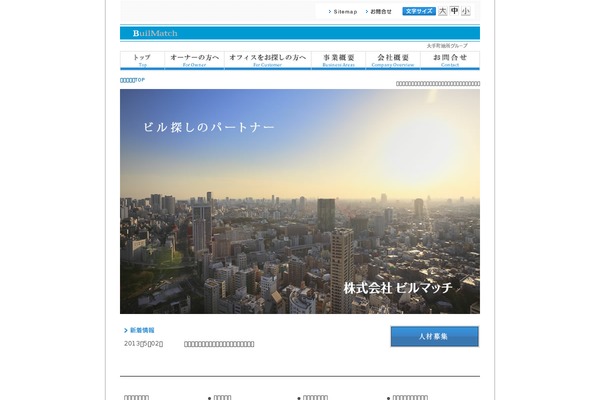Open 会社概要 Company Overview tab

click(x=393, y=60)
